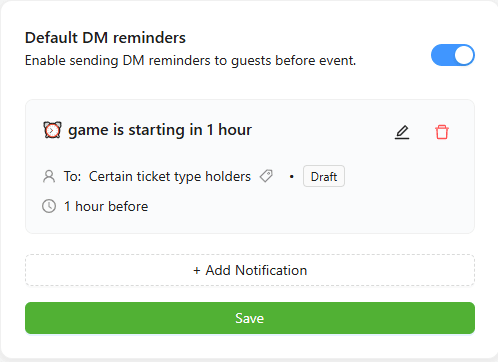This screenshot has width=498, height=362.
Task: Click the 'Enable sending DM reminders' description text
Action: pos(190,61)
